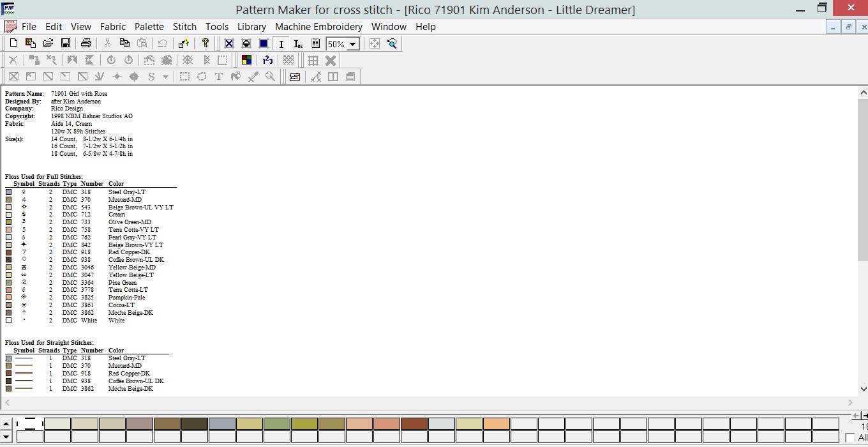The height and width of the screenshot is (447, 868).
Task: Click the floss list page icon
Action: pyautogui.click(x=315, y=43)
